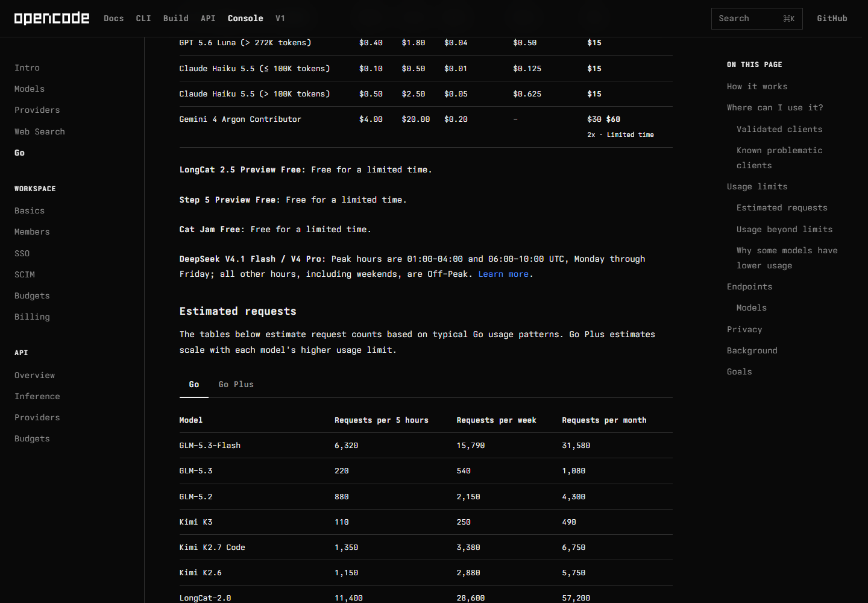The image size is (868, 603).
Task: Open the CLI navigation item
Action: pos(143,18)
